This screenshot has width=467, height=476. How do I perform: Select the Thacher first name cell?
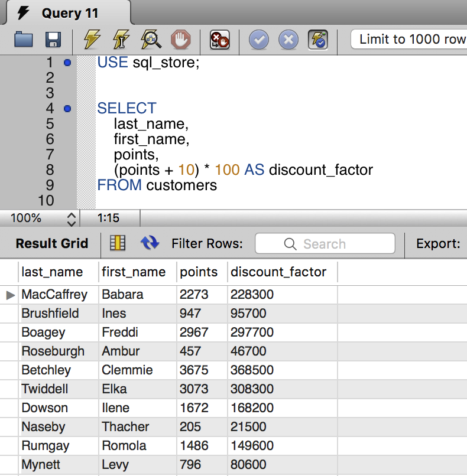coord(138,427)
